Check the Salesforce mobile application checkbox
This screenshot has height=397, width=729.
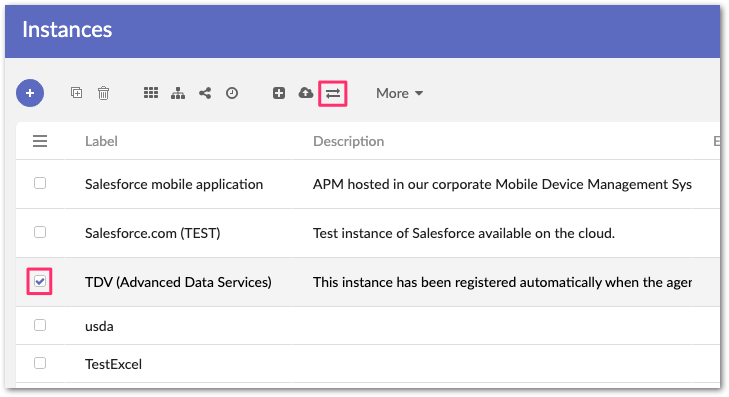(x=40, y=183)
